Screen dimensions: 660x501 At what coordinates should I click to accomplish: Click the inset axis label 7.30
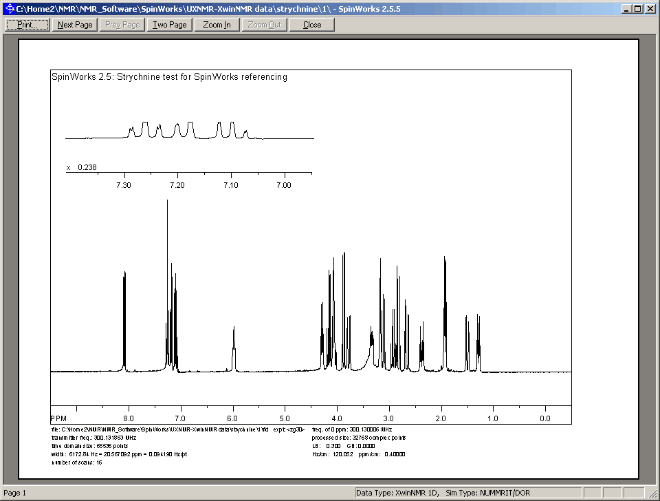coord(124,185)
